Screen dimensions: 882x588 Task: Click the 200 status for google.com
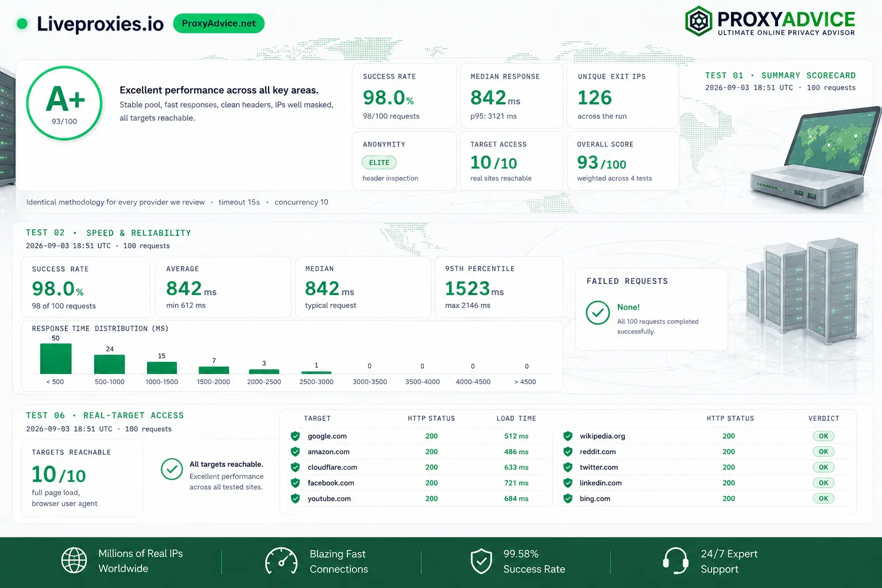click(x=432, y=436)
